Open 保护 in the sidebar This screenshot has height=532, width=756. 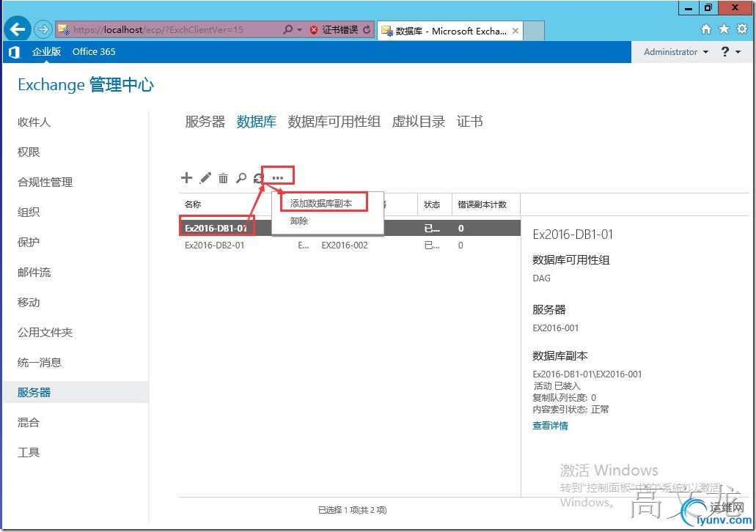(x=29, y=242)
